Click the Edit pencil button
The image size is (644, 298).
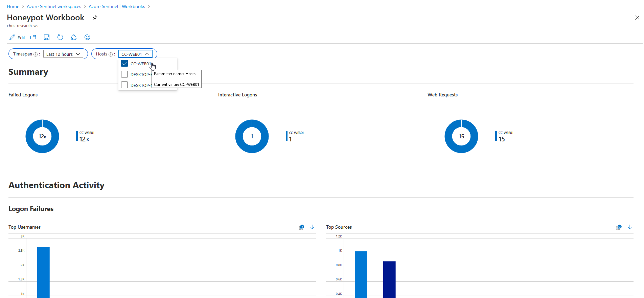tap(17, 38)
